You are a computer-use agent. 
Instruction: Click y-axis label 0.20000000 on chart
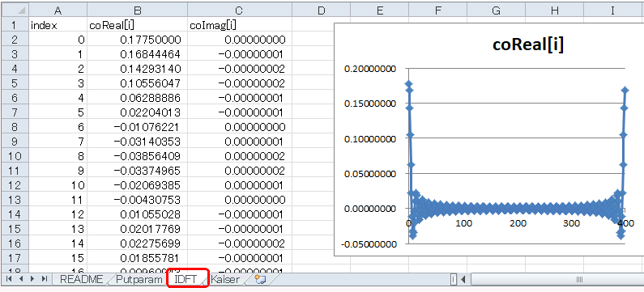[370, 69]
